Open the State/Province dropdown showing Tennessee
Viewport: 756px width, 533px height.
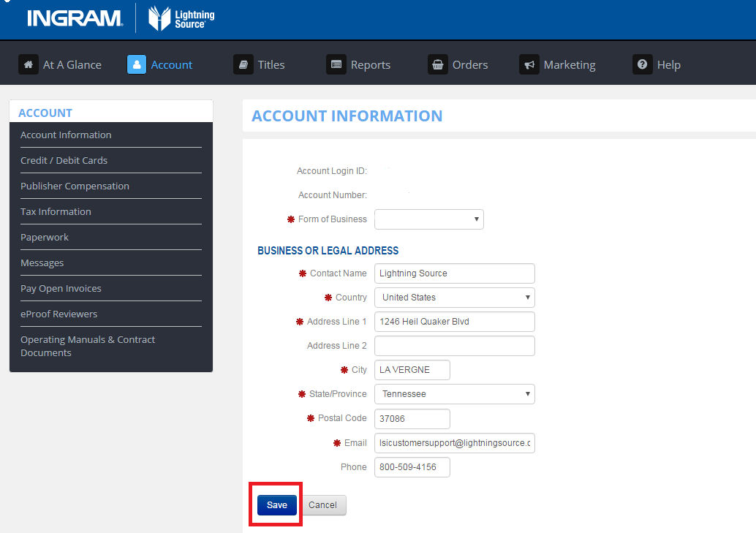(x=454, y=394)
